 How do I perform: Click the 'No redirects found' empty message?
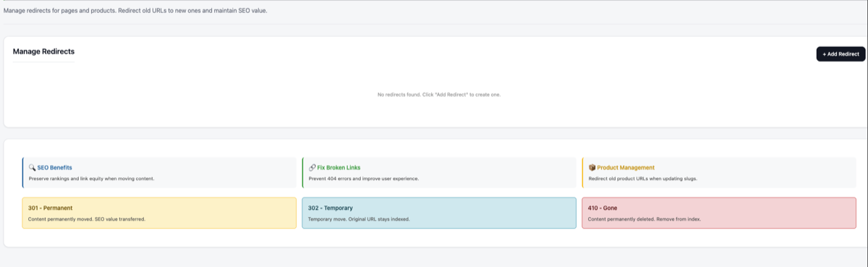click(x=439, y=95)
